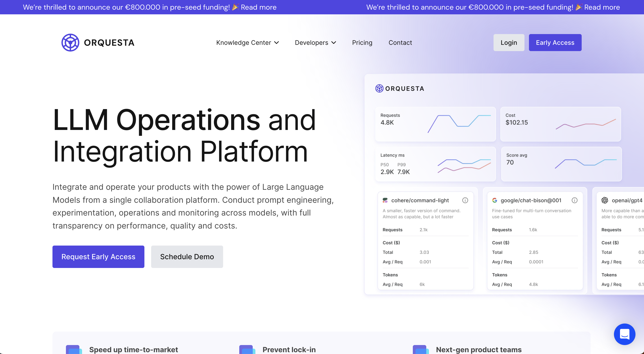Click the P50 2.9K latency value
The image size is (644, 354).
[x=387, y=172]
